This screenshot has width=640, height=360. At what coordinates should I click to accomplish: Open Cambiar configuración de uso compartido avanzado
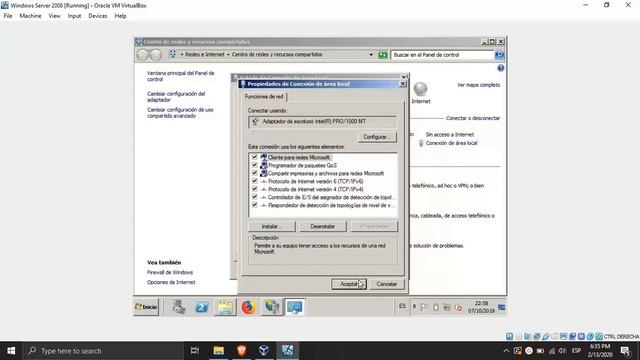[x=180, y=113]
